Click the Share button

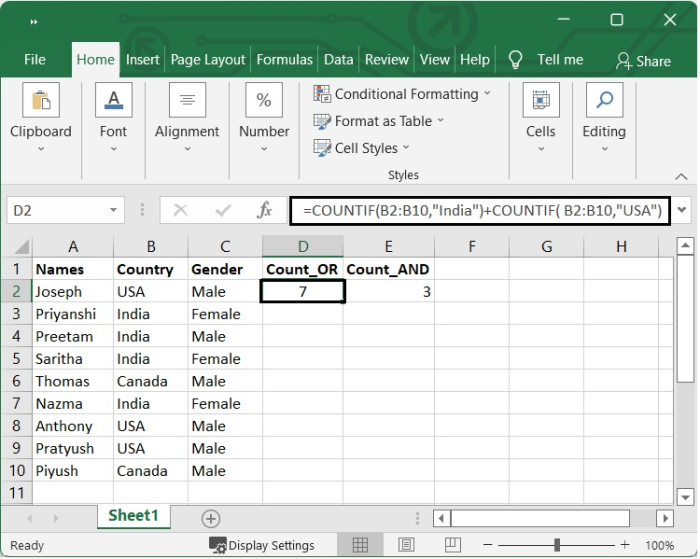643,61
